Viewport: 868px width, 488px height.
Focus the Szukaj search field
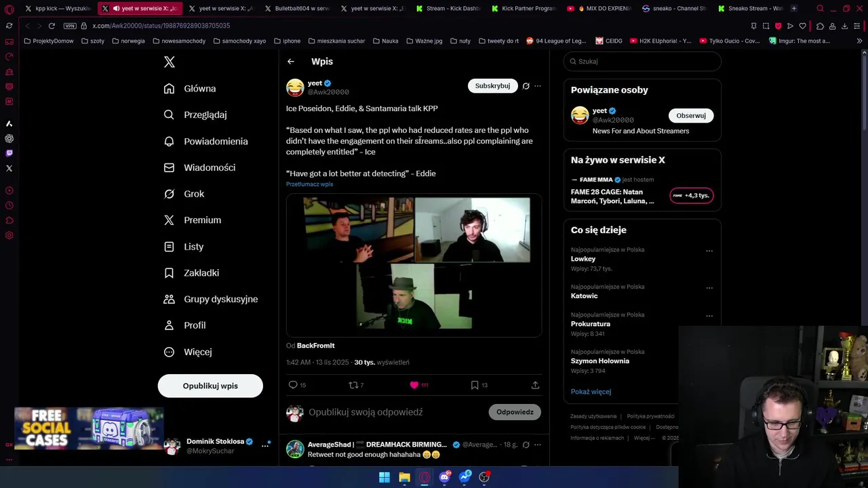point(642,62)
